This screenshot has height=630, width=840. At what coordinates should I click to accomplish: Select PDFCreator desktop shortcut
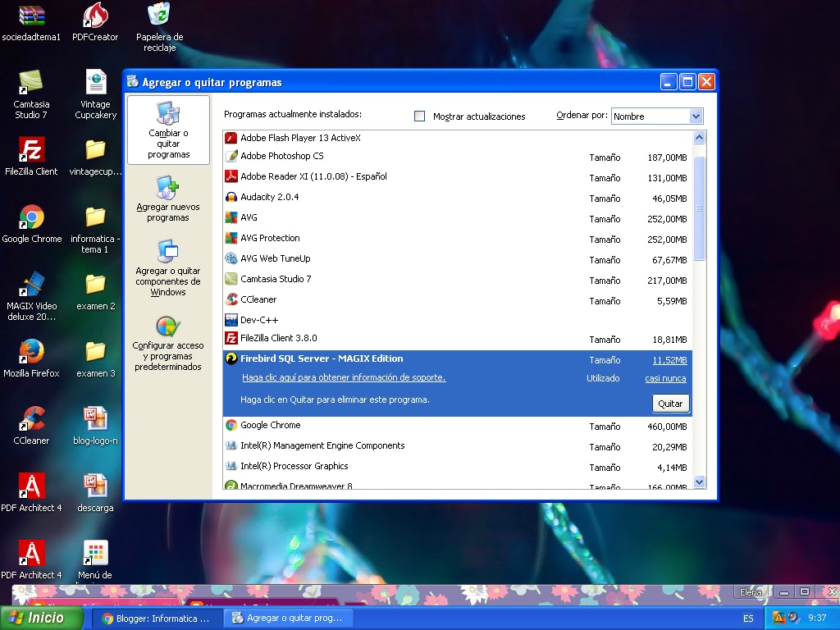(95, 22)
